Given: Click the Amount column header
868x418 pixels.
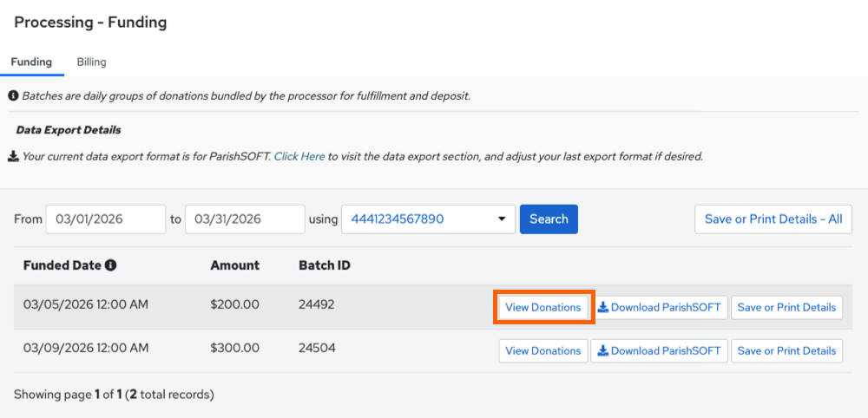Looking at the screenshot, I should pos(234,265).
